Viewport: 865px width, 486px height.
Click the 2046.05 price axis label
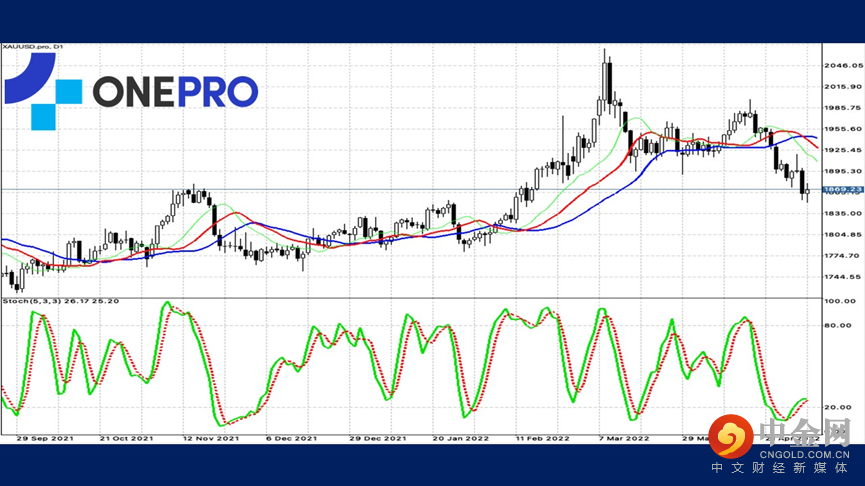click(843, 66)
